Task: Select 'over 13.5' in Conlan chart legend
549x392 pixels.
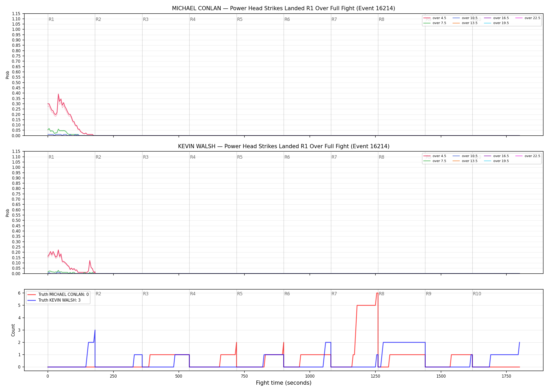Action: tap(465, 23)
